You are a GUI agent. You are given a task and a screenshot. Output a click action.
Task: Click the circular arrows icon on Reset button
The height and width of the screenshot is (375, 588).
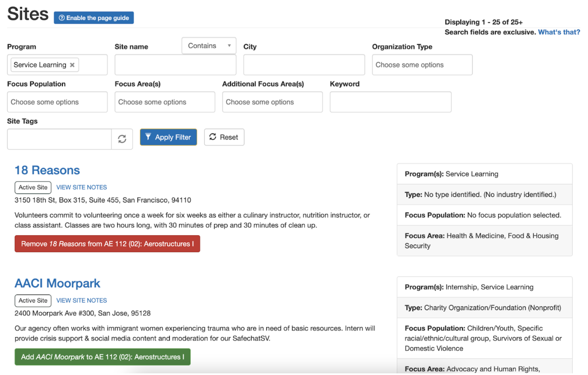click(212, 137)
